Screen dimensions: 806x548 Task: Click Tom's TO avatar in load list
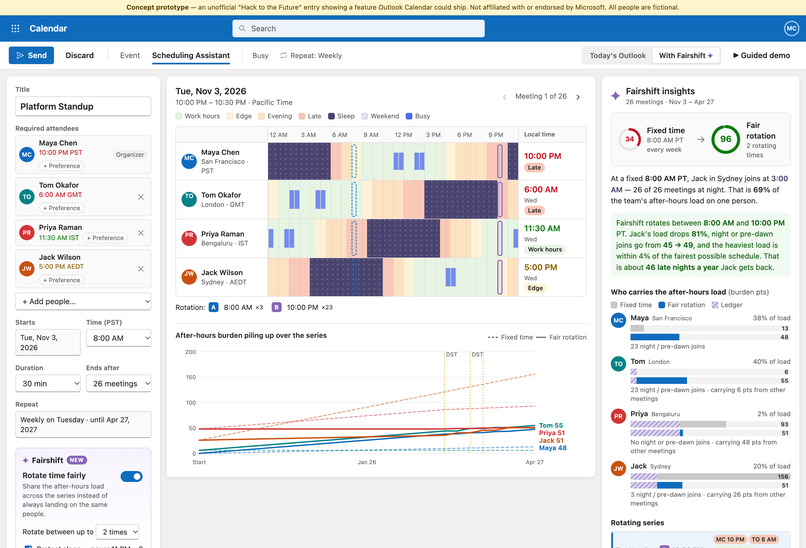pos(618,364)
